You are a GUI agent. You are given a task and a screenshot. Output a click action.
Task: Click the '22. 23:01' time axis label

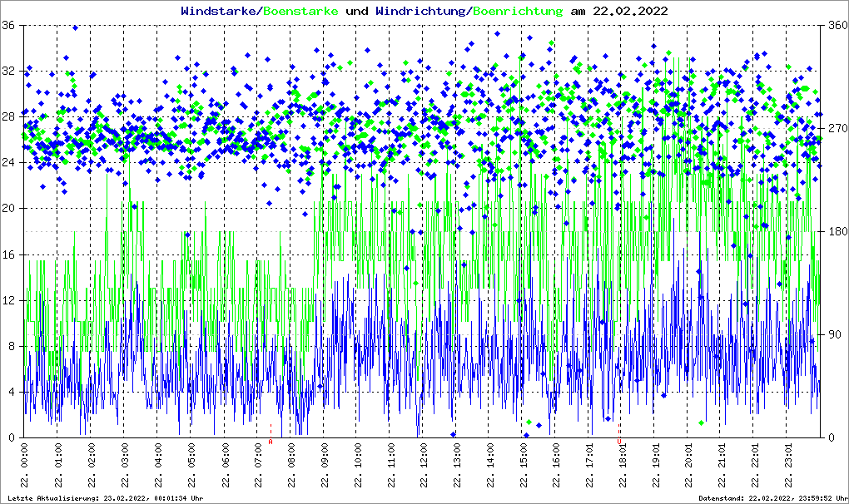(789, 468)
